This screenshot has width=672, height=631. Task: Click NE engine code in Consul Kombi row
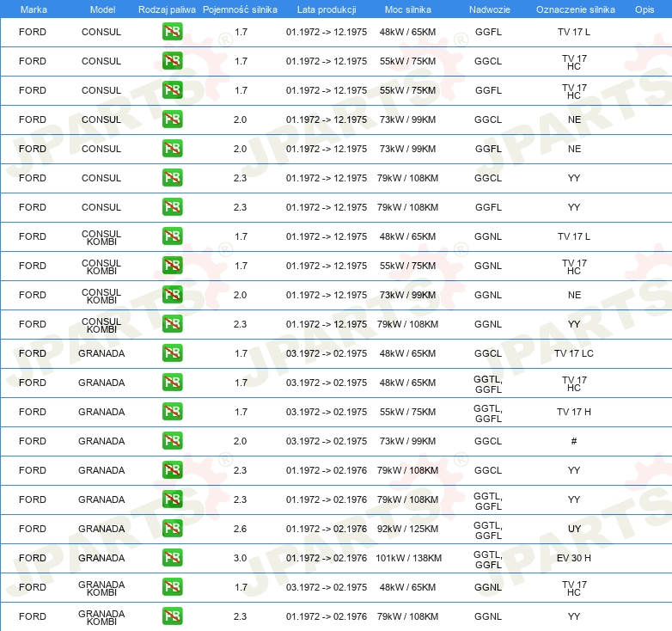click(574, 295)
